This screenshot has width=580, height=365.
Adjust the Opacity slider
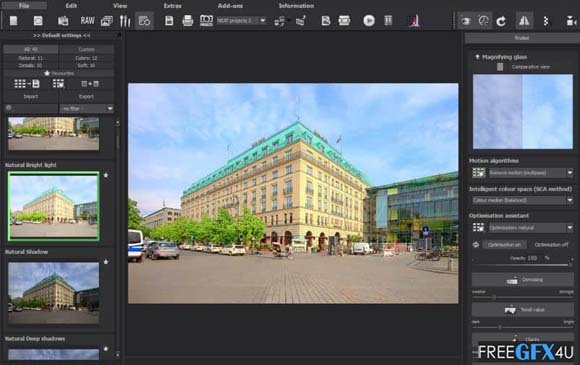tap(523, 264)
